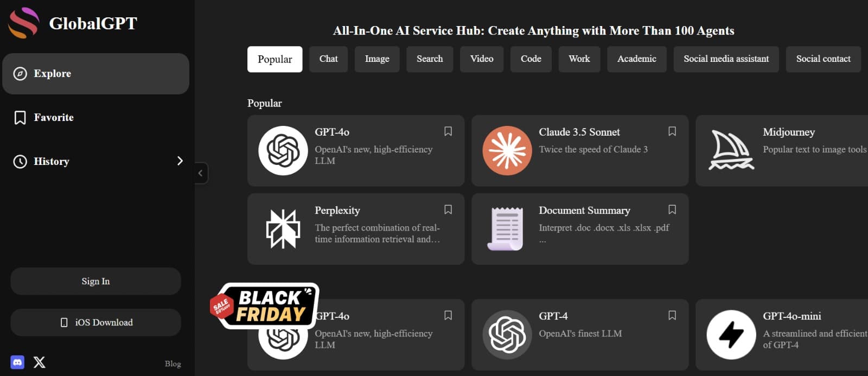
Task: Switch to the Image tab
Action: (377, 59)
